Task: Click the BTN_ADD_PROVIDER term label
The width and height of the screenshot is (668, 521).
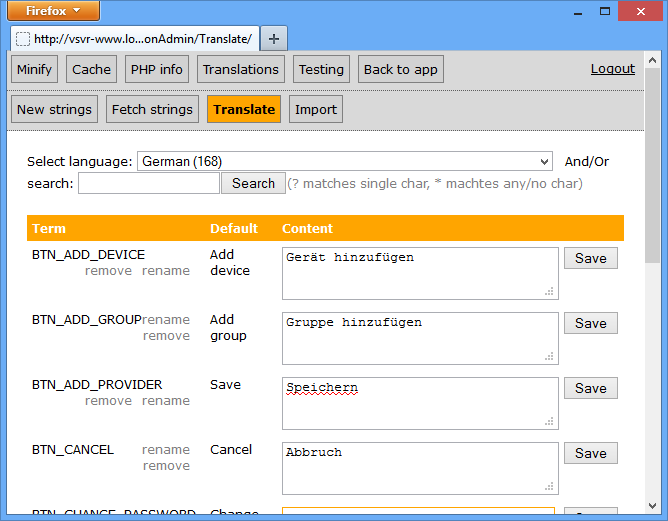Action: (97, 385)
